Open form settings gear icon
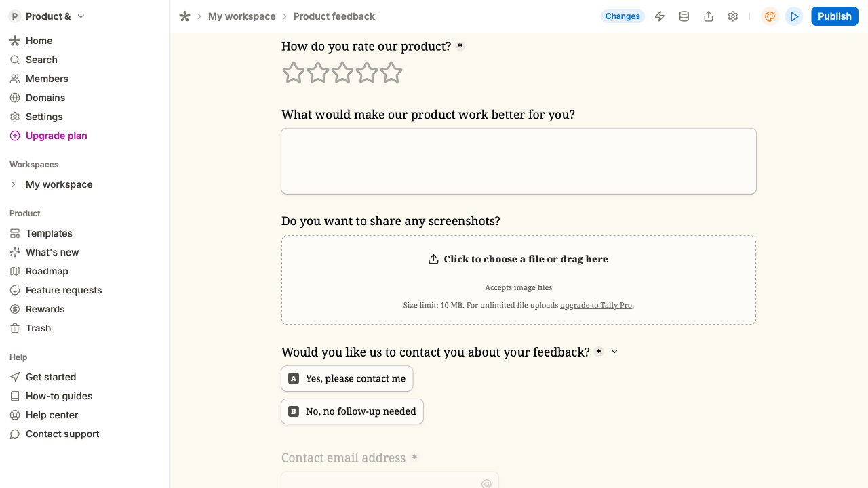The height and width of the screenshot is (488, 868). [x=733, y=16]
